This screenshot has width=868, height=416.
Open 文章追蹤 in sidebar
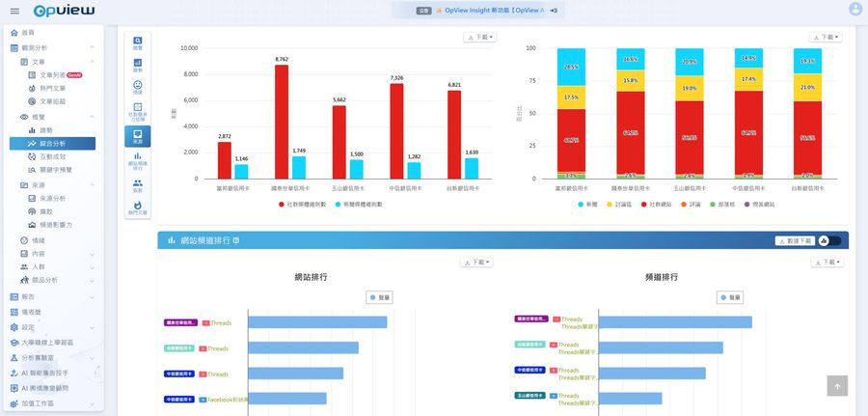point(55,101)
